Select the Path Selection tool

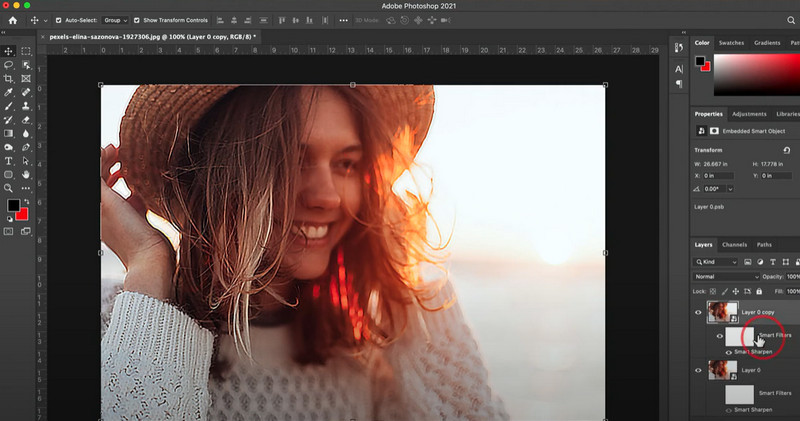click(26, 161)
